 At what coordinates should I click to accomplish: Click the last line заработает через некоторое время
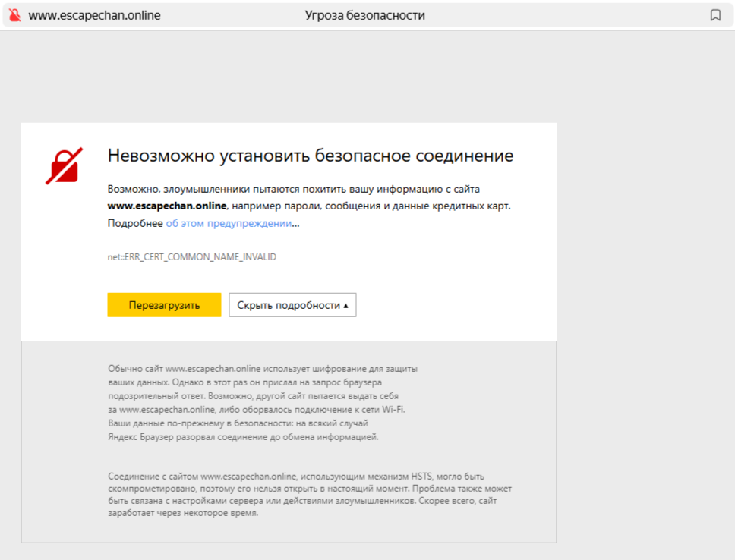pyautogui.click(x=183, y=513)
